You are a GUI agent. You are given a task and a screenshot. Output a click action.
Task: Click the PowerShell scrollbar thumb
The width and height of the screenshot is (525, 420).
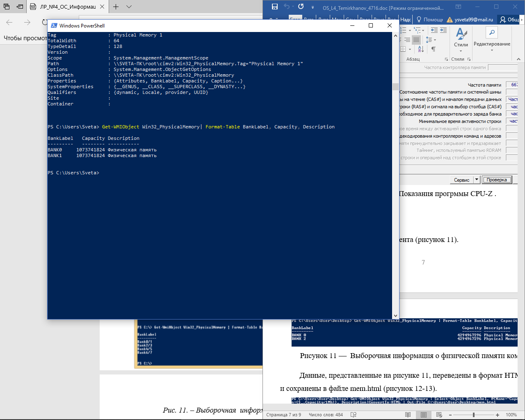point(395,87)
